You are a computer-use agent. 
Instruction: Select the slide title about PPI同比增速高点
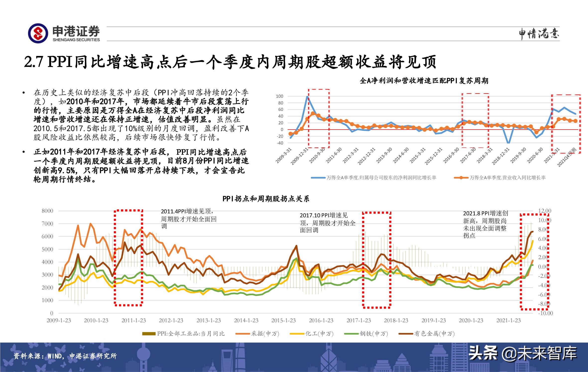pyautogui.click(x=230, y=62)
